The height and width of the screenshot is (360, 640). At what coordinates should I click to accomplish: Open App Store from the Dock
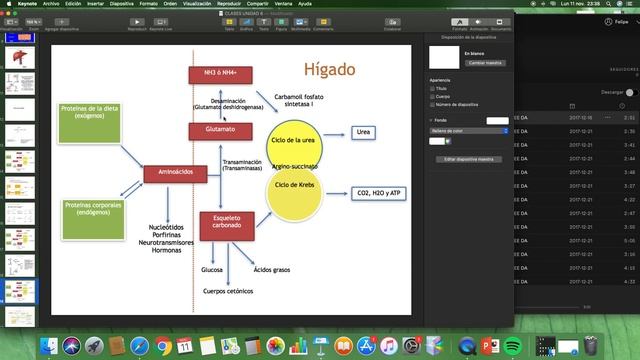point(366,346)
